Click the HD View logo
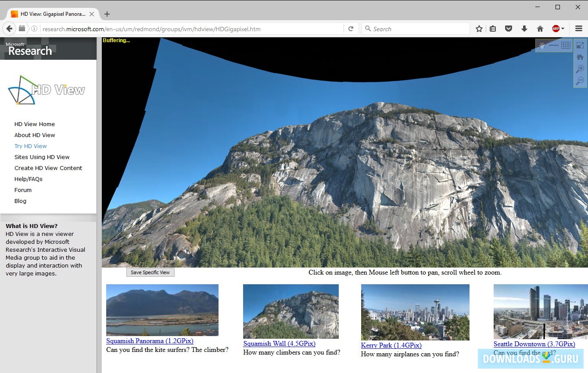588x373 pixels. coord(47,90)
